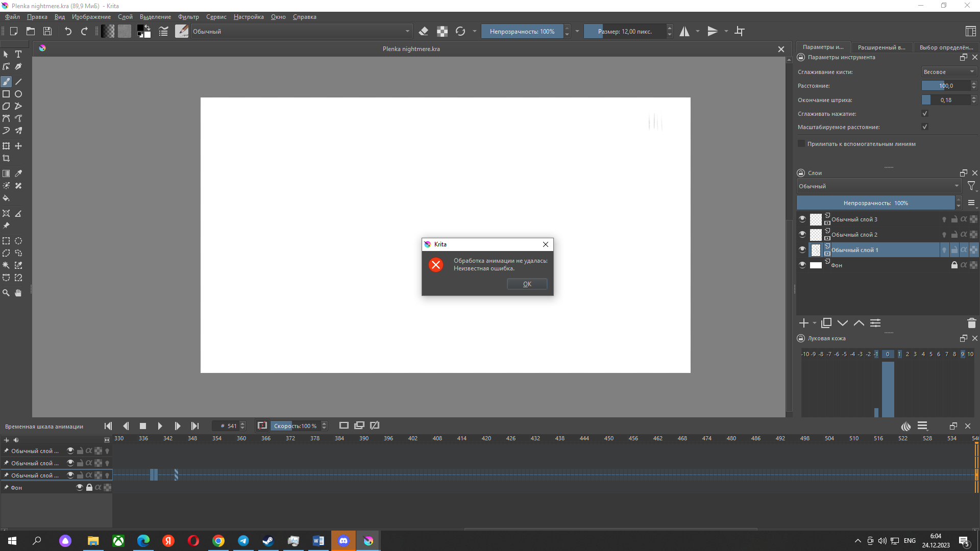Open the brush blending mode Обычный combo
The height and width of the screenshot is (551, 980).
301,31
